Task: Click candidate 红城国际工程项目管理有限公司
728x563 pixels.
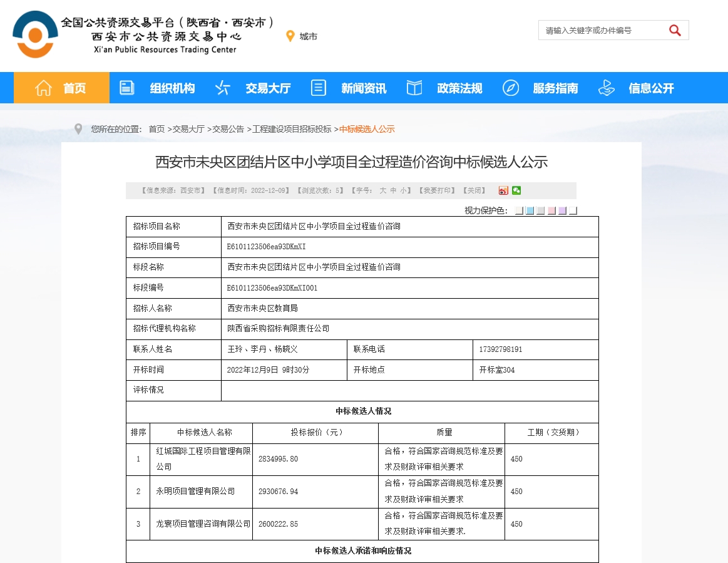Action: pos(203,459)
